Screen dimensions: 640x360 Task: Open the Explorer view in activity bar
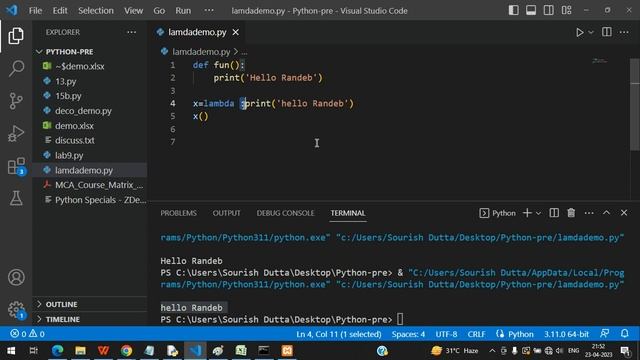pos(16,36)
